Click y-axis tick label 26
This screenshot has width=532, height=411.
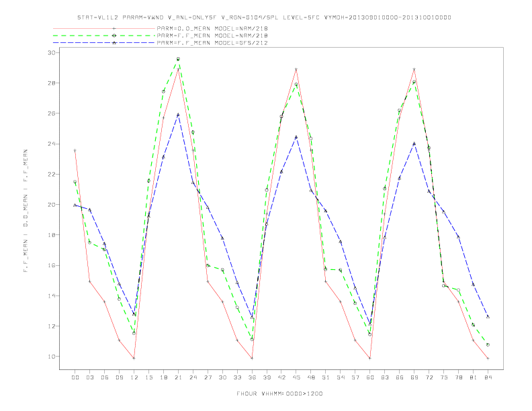coord(52,113)
